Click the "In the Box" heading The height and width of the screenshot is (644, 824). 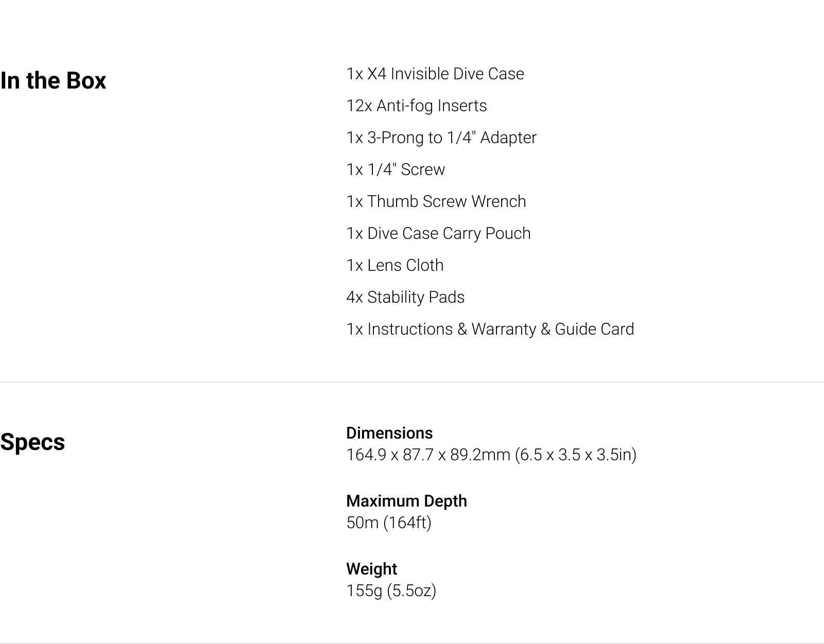[x=53, y=81]
